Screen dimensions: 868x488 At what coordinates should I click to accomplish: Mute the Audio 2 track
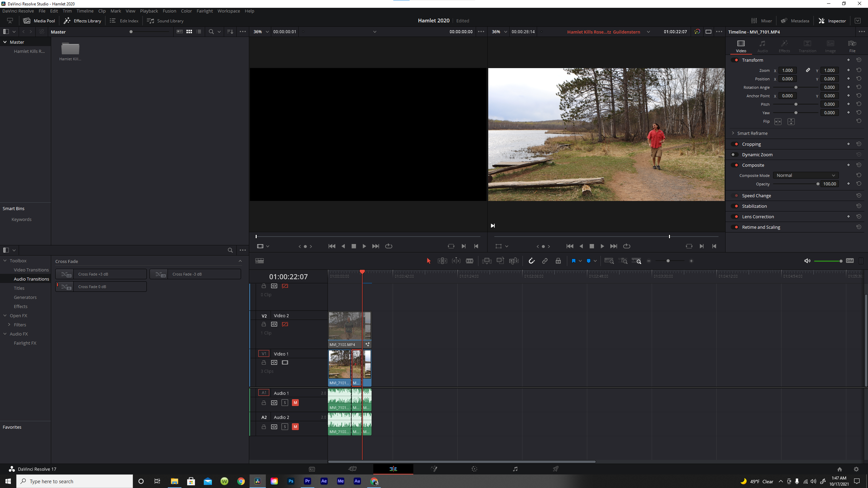[x=295, y=427]
